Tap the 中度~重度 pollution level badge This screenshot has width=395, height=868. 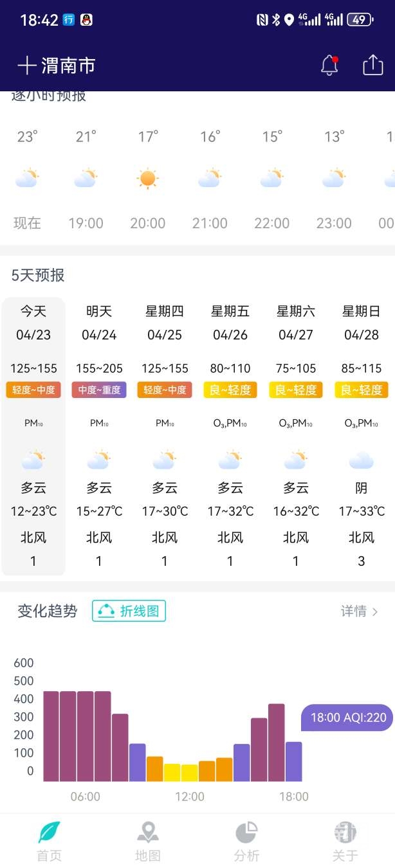(99, 390)
